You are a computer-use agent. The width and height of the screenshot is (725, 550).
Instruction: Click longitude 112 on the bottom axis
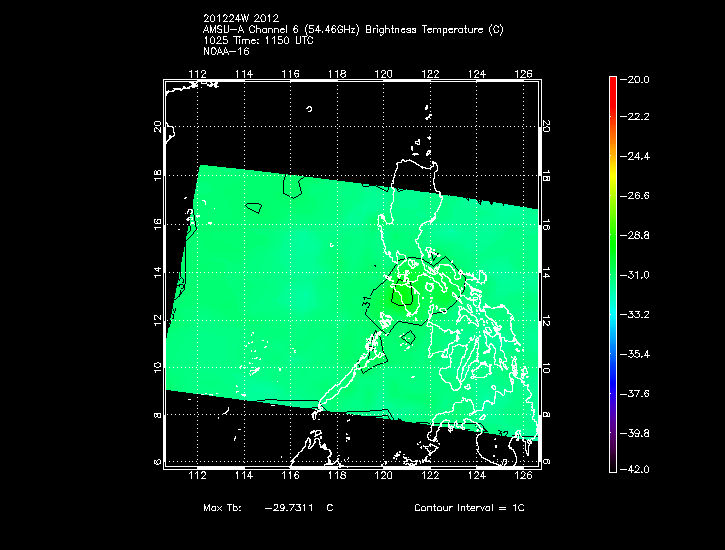(197, 475)
